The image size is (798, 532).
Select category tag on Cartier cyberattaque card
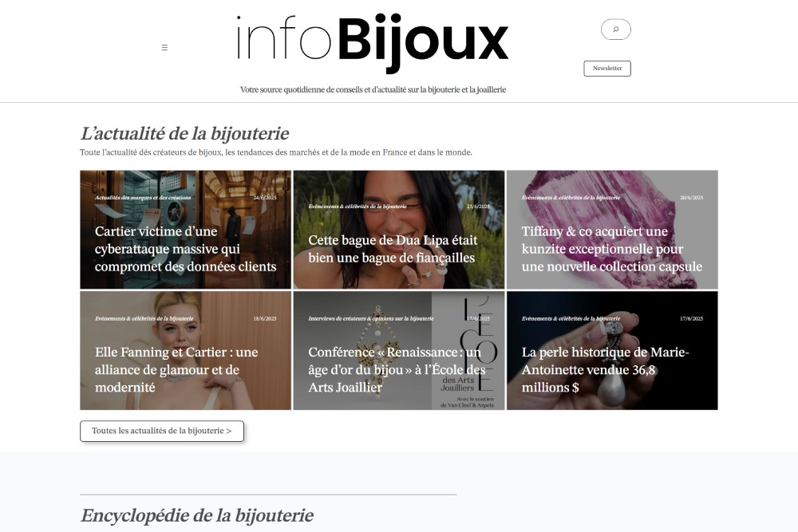(x=143, y=197)
